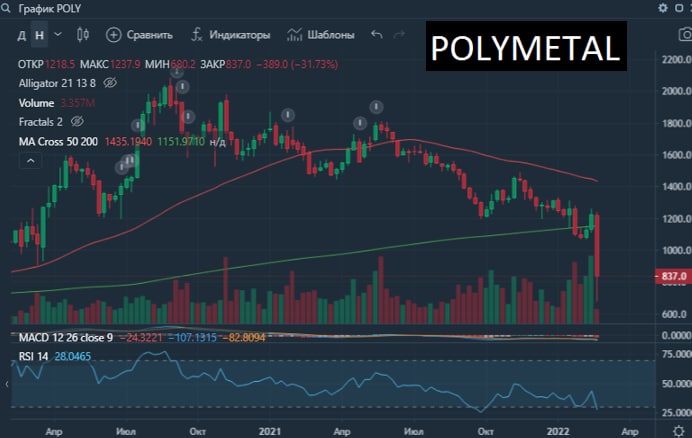The width and height of the screenshot is (692, 438).
Task: Select the MA Cross 50 200 legend
Action: coord(58,142)
